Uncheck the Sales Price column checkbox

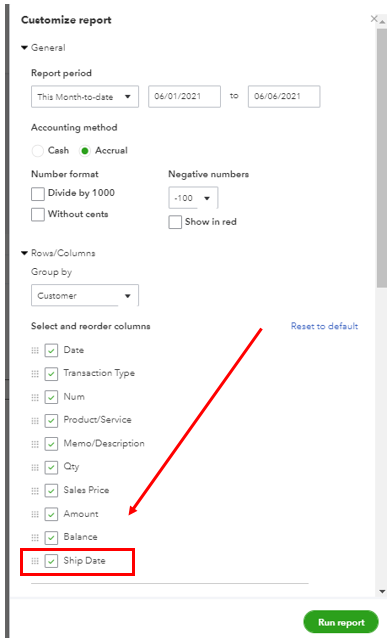(51, 491)
